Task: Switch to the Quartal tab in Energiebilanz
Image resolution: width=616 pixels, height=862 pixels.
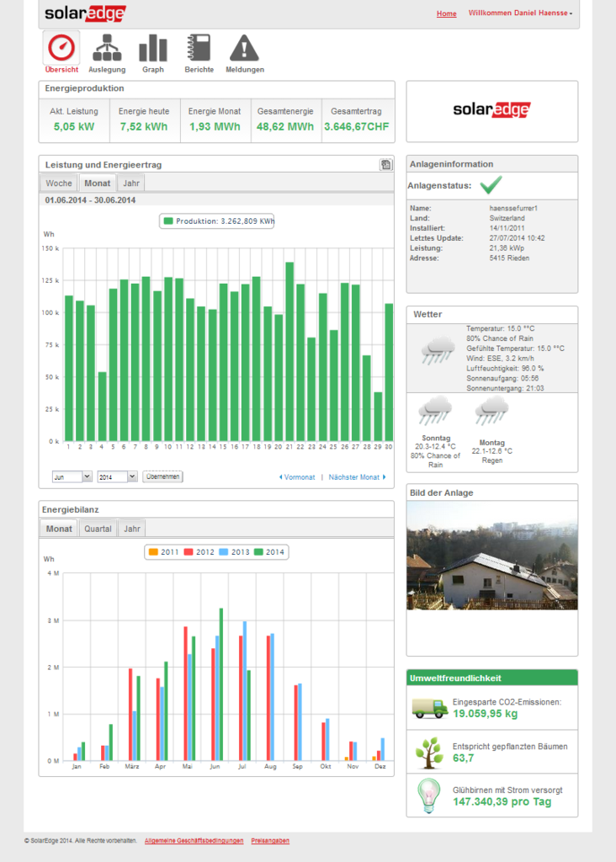Action: (x=98, y=529)
